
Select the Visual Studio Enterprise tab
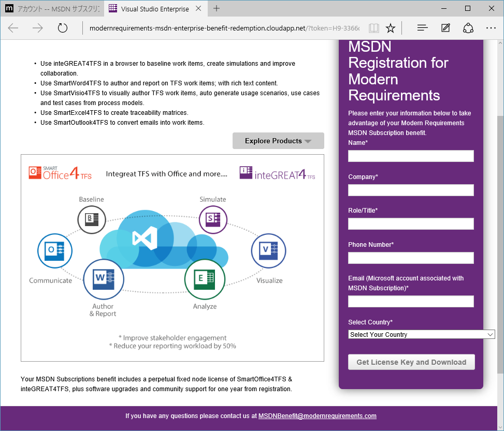click(x=156, y=9)
